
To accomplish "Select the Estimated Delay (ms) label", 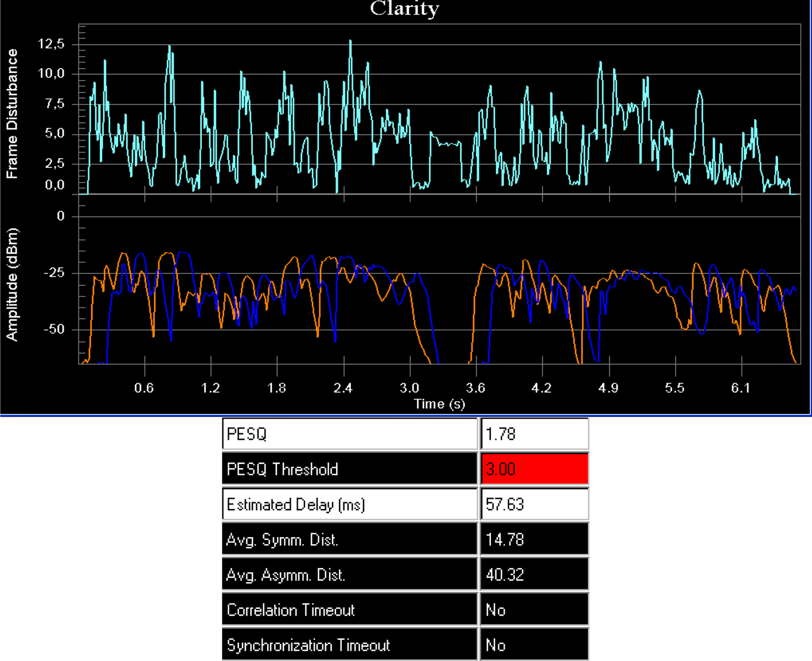I will coord(350,504).
